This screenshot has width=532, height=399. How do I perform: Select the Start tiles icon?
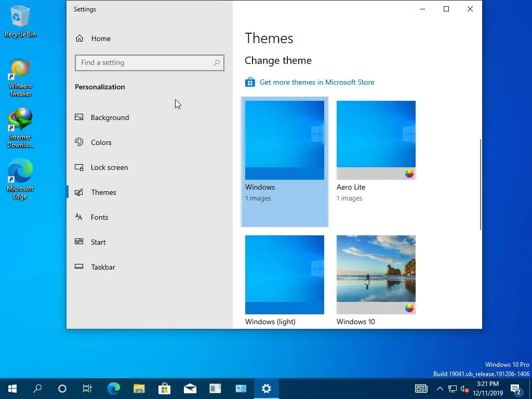(x=79, y=242)
